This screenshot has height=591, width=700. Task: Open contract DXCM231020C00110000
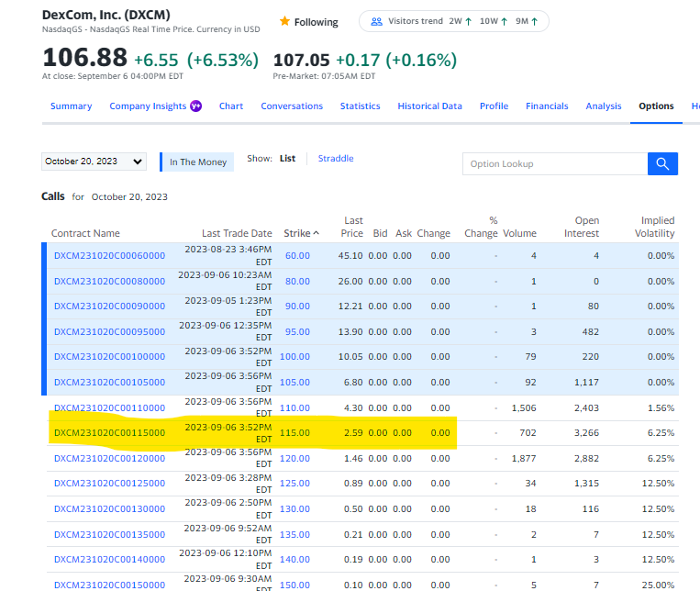coord(109,407)
